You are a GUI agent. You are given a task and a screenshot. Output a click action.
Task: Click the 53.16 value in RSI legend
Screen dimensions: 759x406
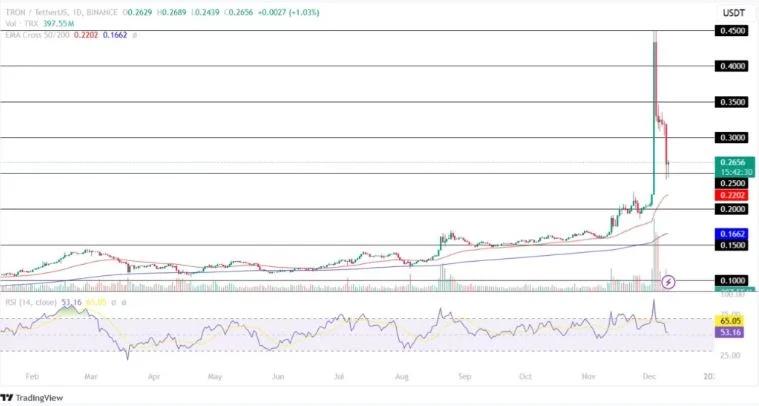tap(72, 302)
